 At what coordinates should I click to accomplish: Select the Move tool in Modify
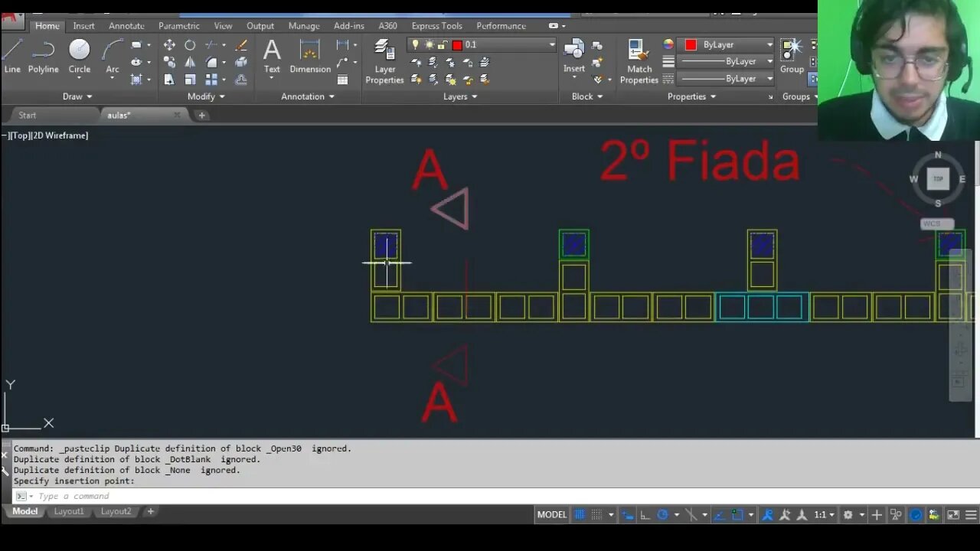pyautogui.click(x=169, y=45)
